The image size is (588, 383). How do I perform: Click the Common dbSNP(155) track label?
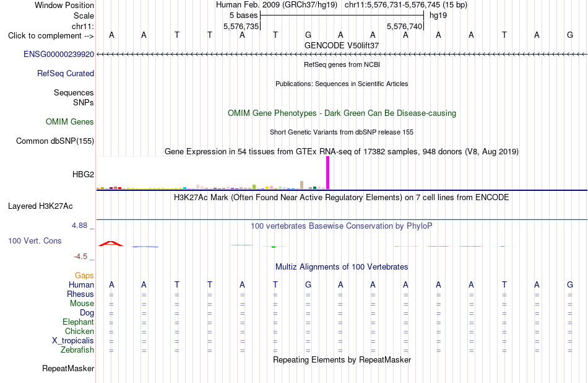coord(55,141)
